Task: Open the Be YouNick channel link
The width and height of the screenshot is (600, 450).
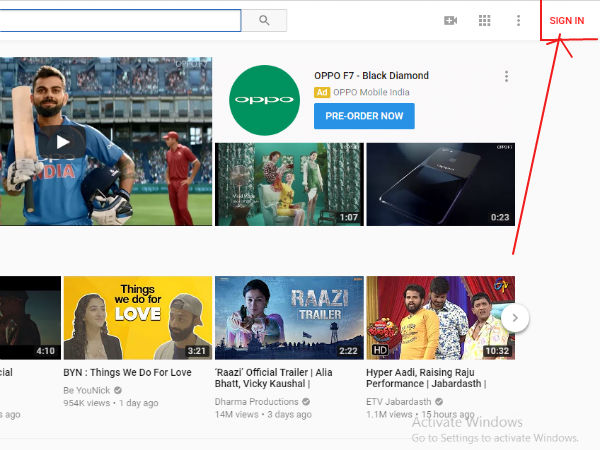Action: pyautogui.click(x=87, y=390)
